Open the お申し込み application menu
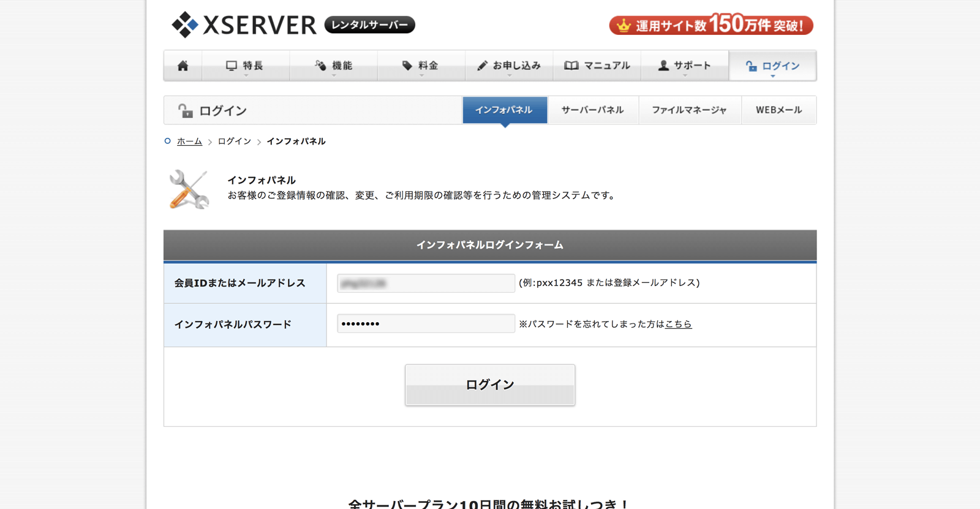Viewport: 980px width, 509px height. point(509,66)
